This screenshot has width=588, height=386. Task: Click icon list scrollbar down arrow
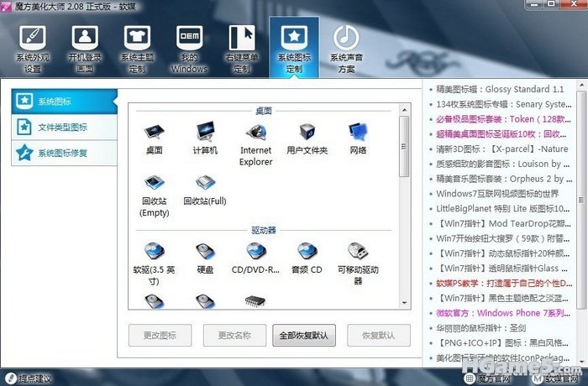pyautogui.click(x=404, y=303)
